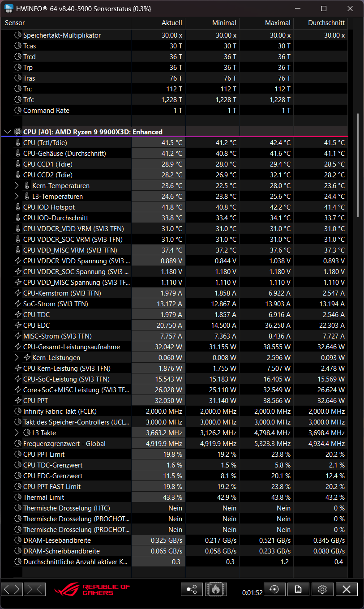
Task: Click the collapse columns arrows button
Action: click(34, 589)
